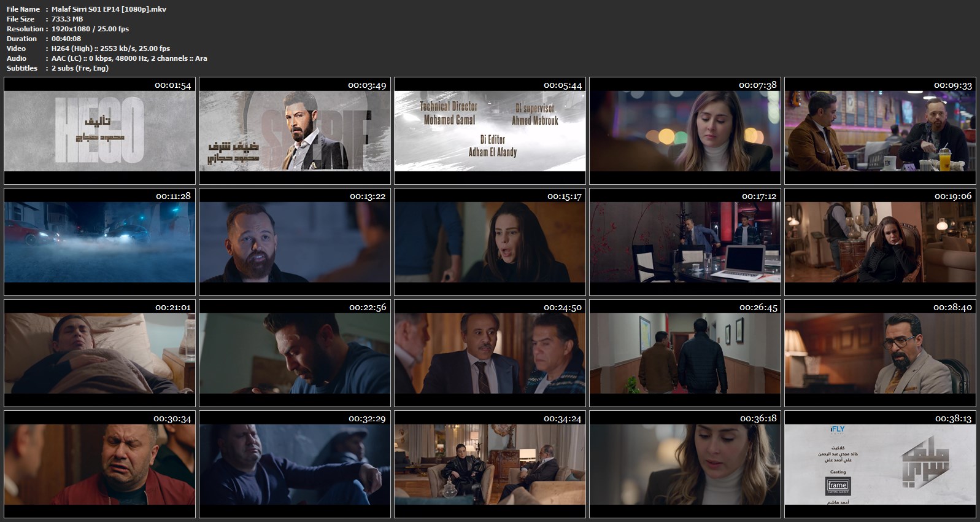Click the audio info line 'AAC (LC)'
Viewport: 980px width, 522px height.
pyautogui.click(x=129, y=58)
